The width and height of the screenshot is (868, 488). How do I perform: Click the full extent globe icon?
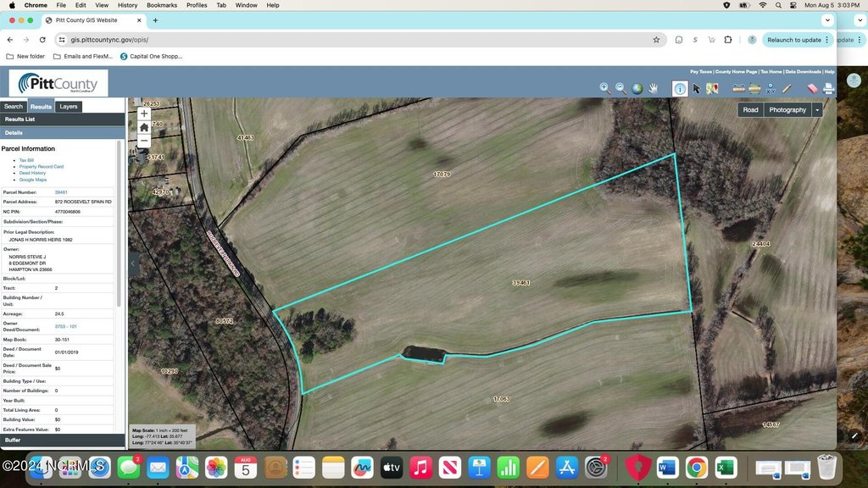(x=637, y=88)
